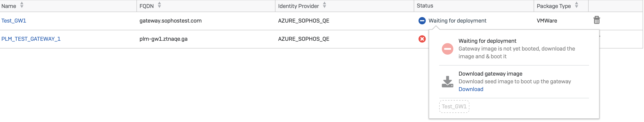The height and width of the screenshot is (122, 644).
Task: Sort using the Identity Provider sort arrows
Action: 324,5
